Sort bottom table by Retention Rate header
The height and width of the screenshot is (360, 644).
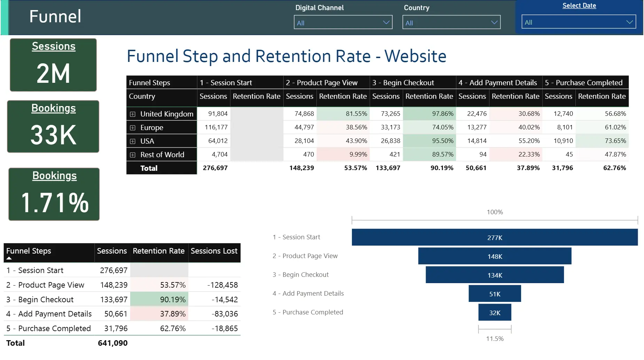click(x=158, y=251)
